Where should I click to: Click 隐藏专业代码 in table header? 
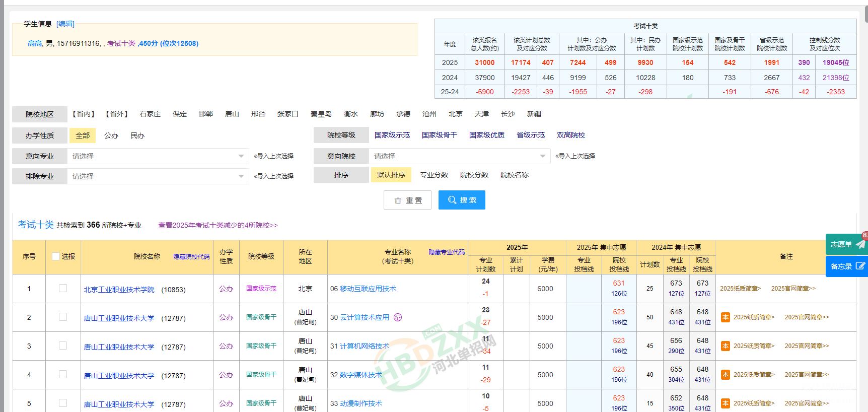coord(447,252)
